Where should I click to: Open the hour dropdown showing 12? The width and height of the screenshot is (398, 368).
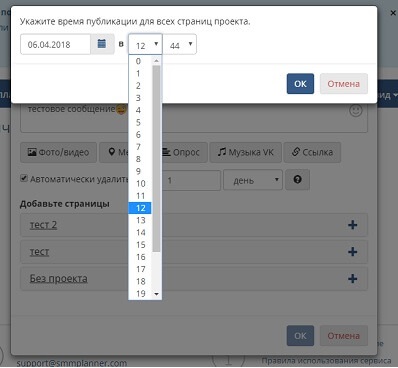point(145,44)
